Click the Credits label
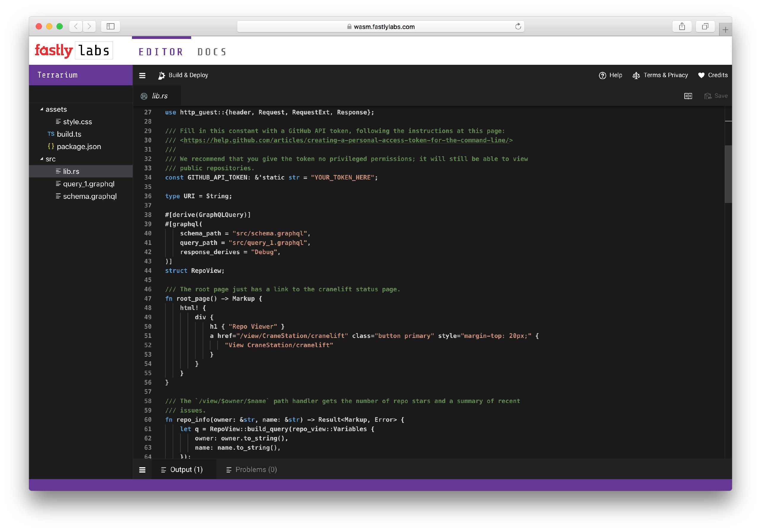The image size is (761, 532). (x=718, y=75)
